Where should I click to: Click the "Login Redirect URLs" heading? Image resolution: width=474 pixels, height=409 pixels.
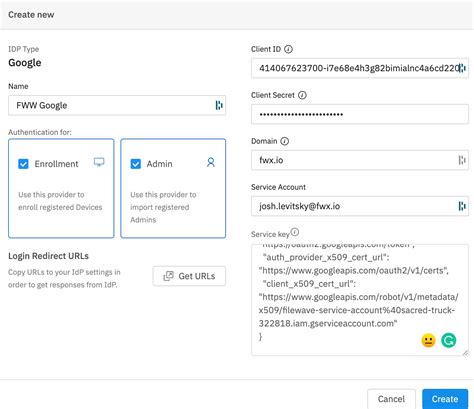tap(48, 256)
